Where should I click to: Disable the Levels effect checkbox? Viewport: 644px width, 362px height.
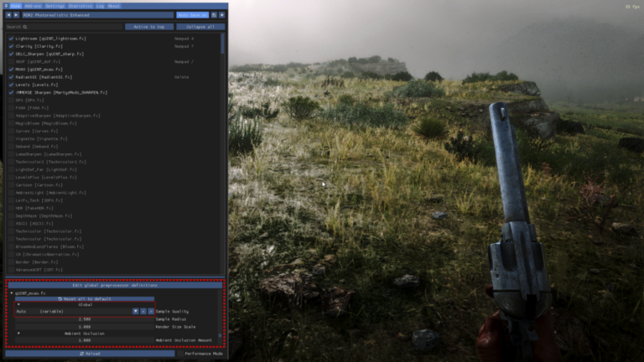coord(12,85)
